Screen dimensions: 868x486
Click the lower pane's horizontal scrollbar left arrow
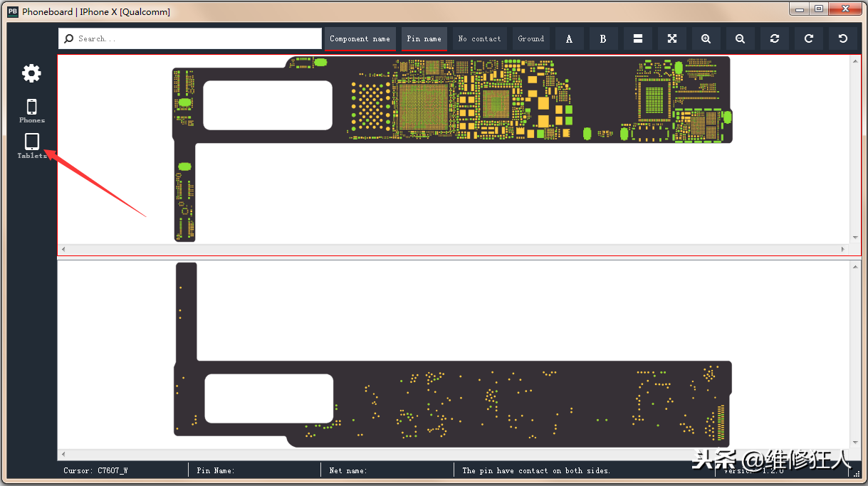pyautogui.click(x=63, y=454)
